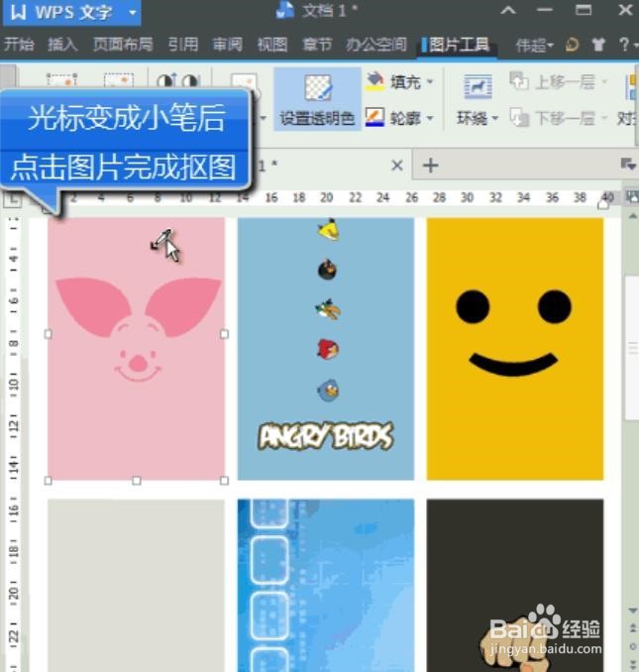639x672 pixels.
Task: Click the decrease contrast icon
Action: (x=190, y=81)
